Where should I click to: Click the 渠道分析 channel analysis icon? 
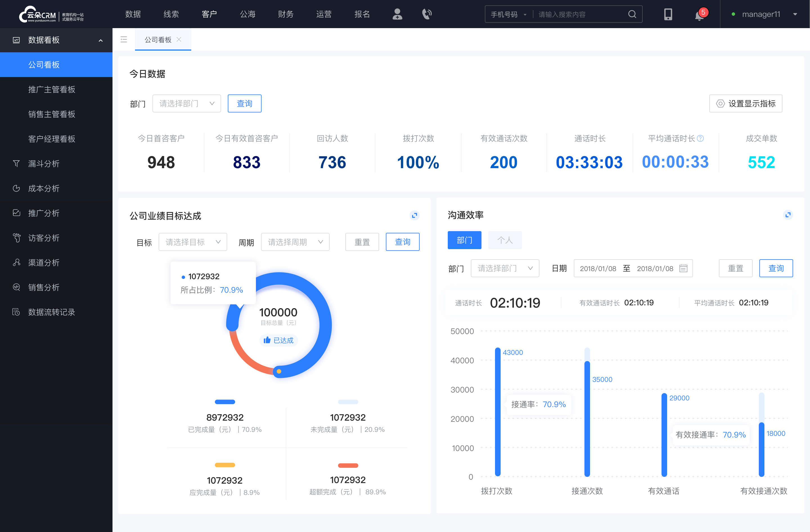coord(16,262)
